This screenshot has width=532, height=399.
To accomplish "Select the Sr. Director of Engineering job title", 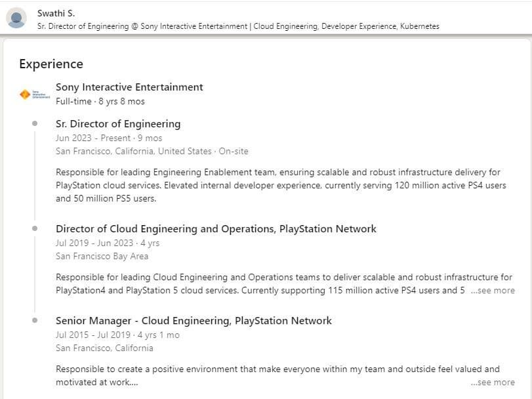I will [x=118, y=123].
